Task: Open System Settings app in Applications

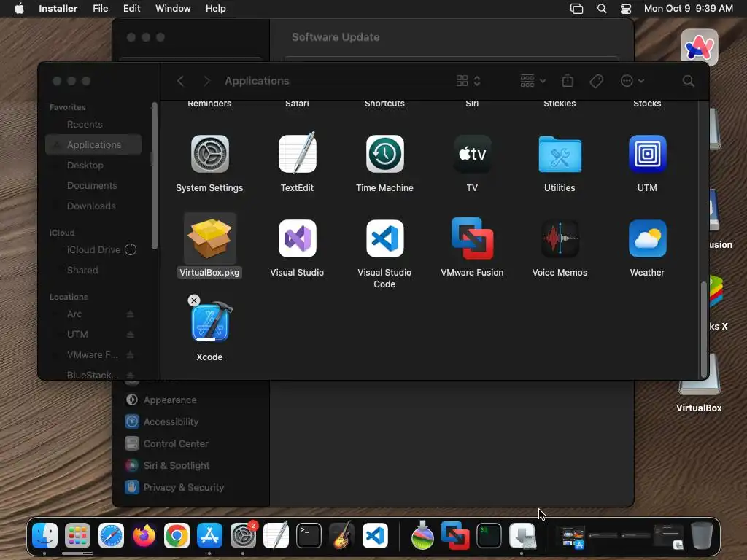Action: (209, 154)
